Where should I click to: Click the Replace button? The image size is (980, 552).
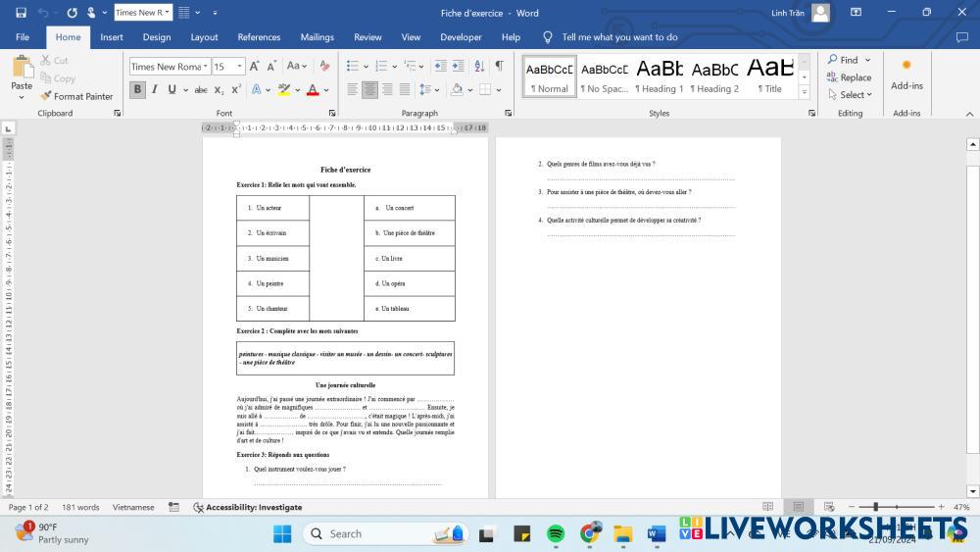pyautogui.click(x=849, y=77)
